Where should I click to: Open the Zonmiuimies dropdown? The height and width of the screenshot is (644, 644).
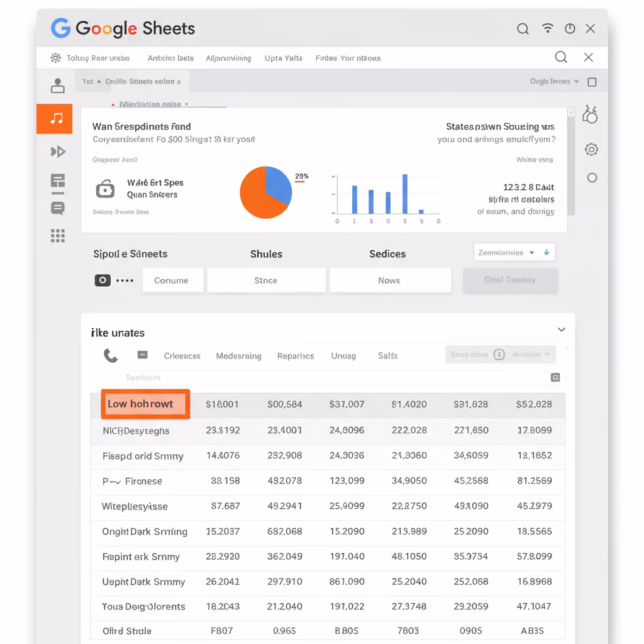[514, 252]
